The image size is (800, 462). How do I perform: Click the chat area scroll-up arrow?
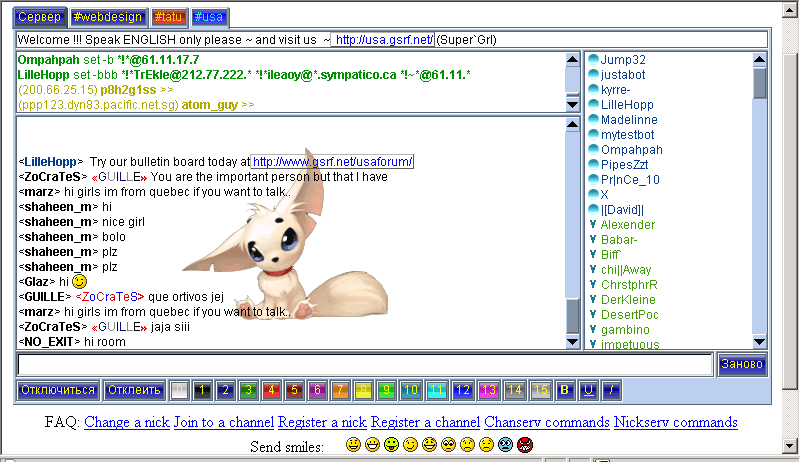click(572, 124)
